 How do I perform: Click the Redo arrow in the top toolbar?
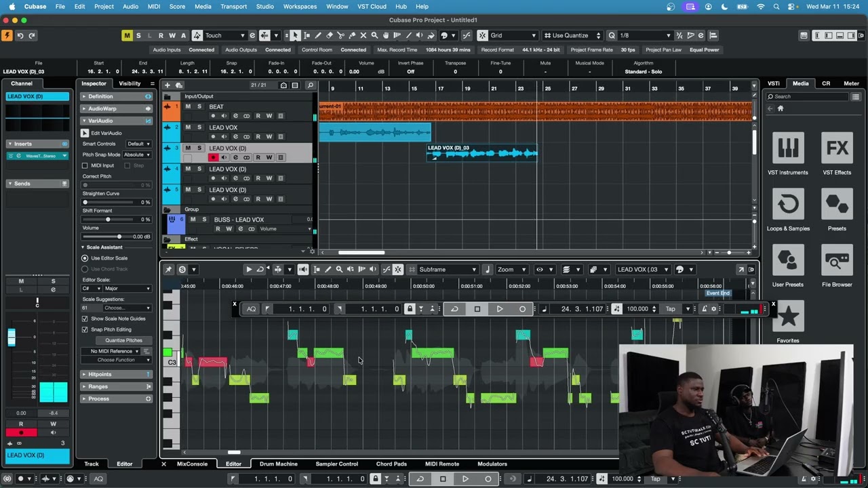[31, 35]
